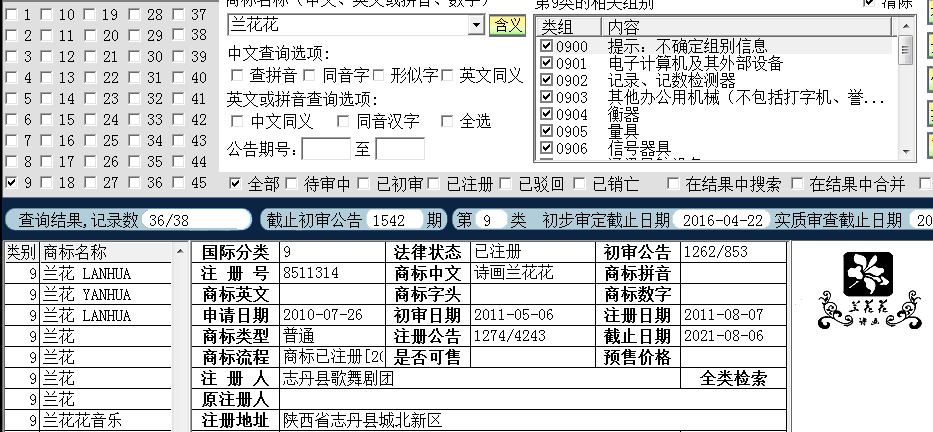The image size is (933, 432).
Task: Click the trademark name input 兰花花
Action: click(349, 25)
